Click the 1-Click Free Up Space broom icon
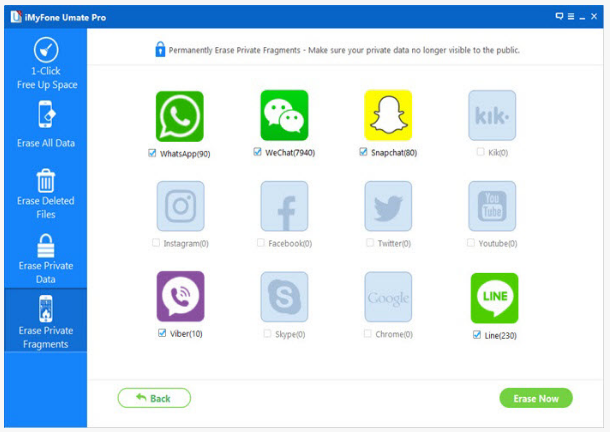The image size is (610, 432). click(46, 50)
